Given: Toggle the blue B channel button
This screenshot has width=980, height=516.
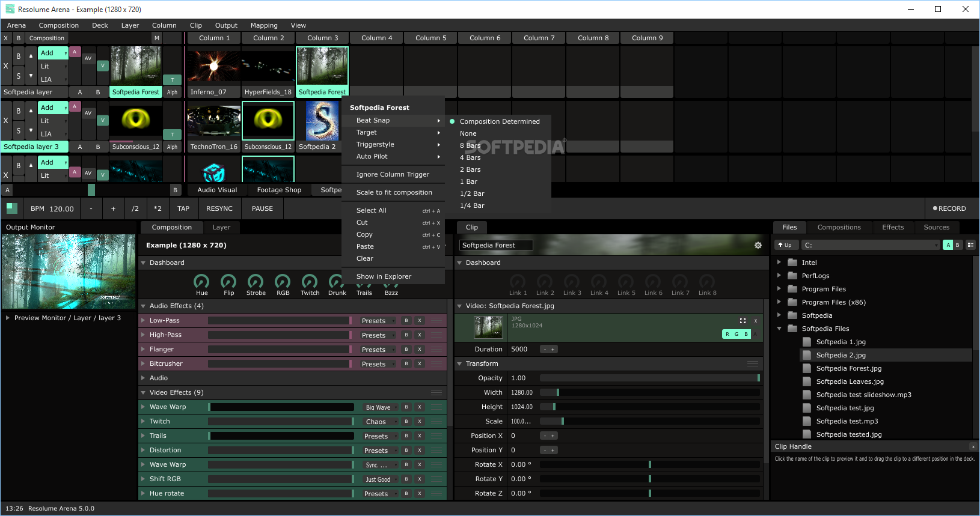Looking at the screenshot, I should click(x=746, y=334).
